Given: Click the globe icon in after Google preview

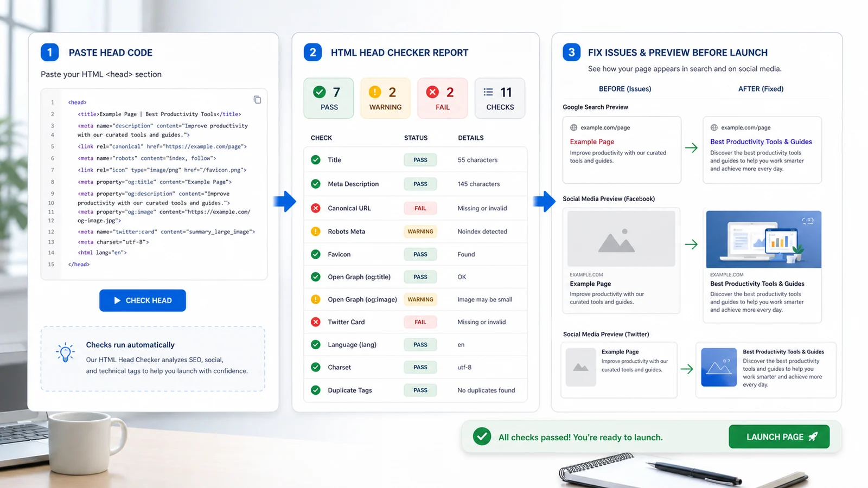Looking at the screenshot, I should tap(714, 128).
